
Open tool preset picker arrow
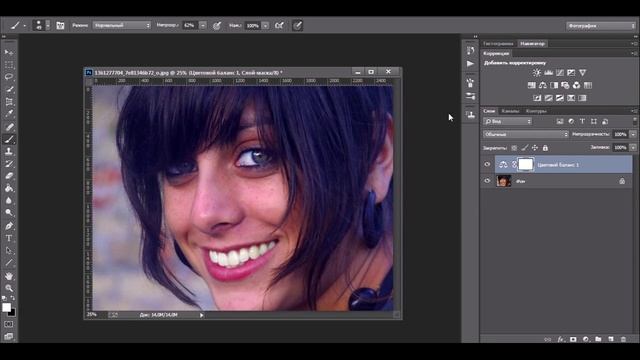click(x=24, y=26)
